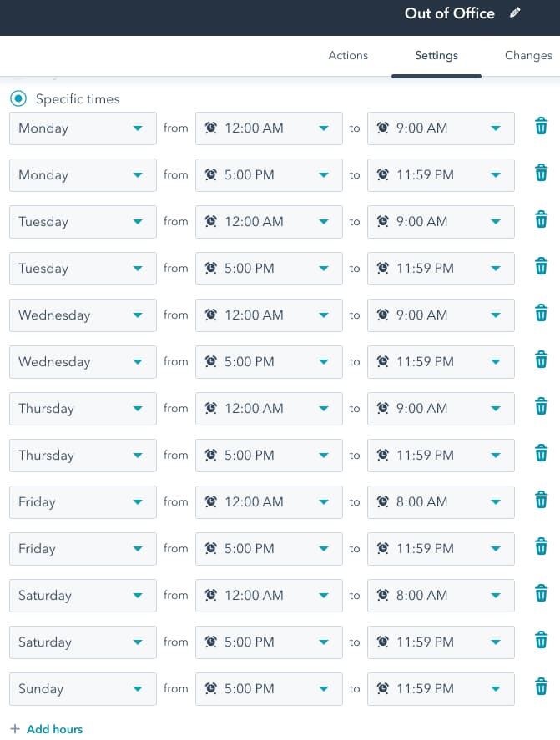The width and height of the screenshot is (560, 740).
Task: Delete Monday's 12:00 AM hours row
Action: pyautogui.click(x=541, y=126)
